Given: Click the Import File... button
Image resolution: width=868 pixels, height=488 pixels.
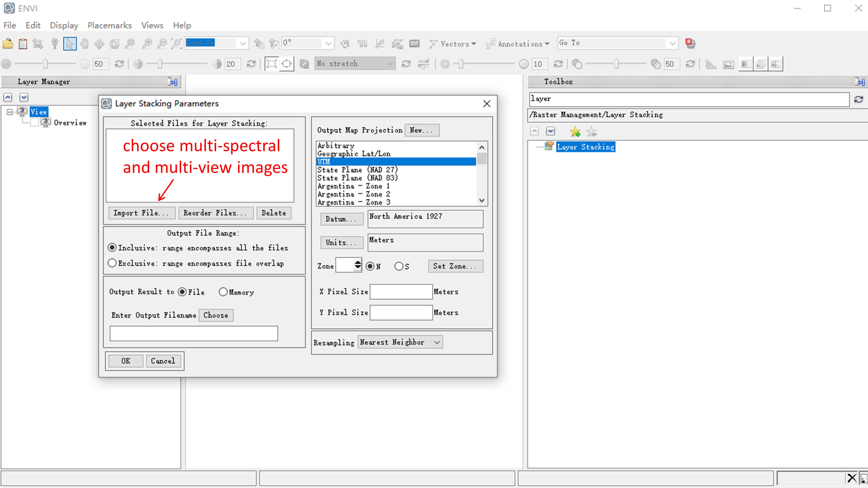Looking at the screenshot, I should [142, 213].
